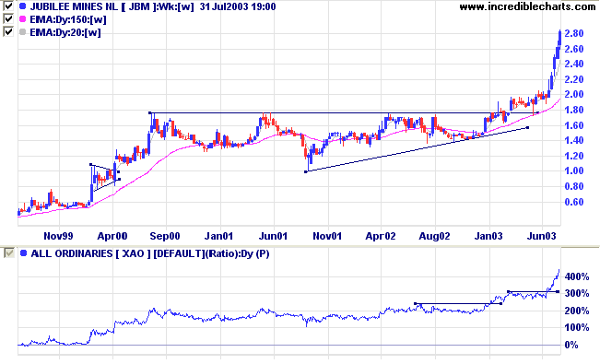
Task: Click the 2.60 price axis value
Action: coord(574,49)
